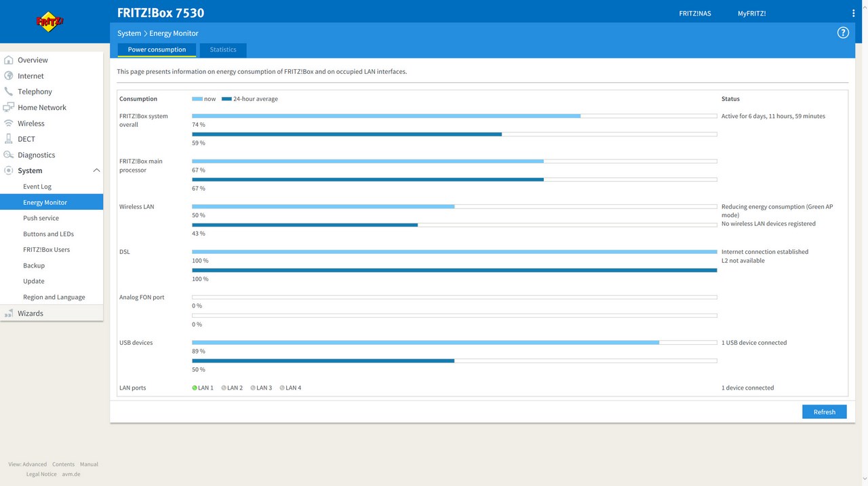Open the Manual footer link
This screenshot has height=486, width=868.
[x=89, y=464]
